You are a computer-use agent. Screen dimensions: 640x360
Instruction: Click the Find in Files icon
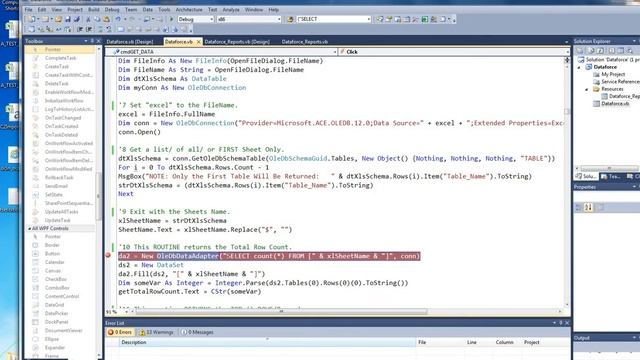tap(290, 19)
